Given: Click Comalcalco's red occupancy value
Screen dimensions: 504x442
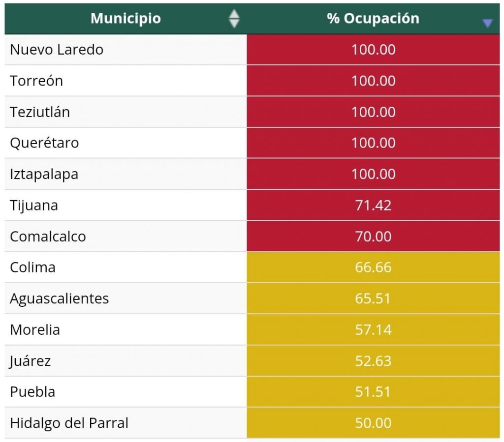Looking at the screenshot, I should point(373,236).
